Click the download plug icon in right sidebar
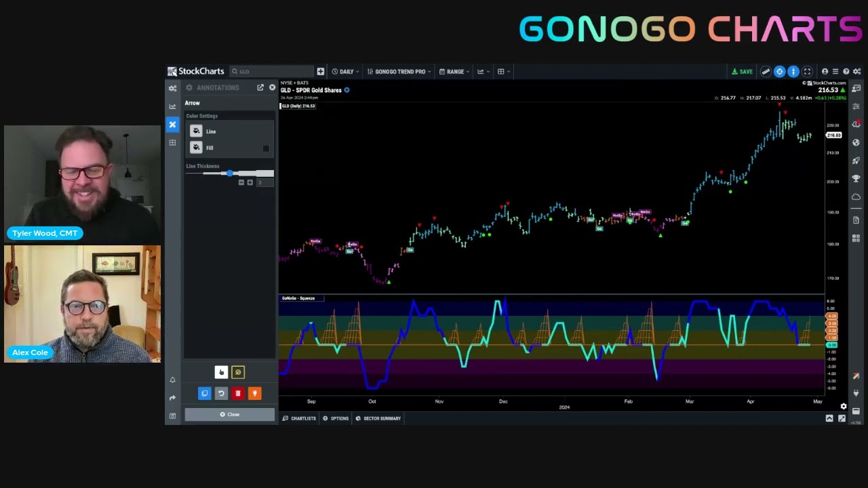 click(x=856, y=394)
